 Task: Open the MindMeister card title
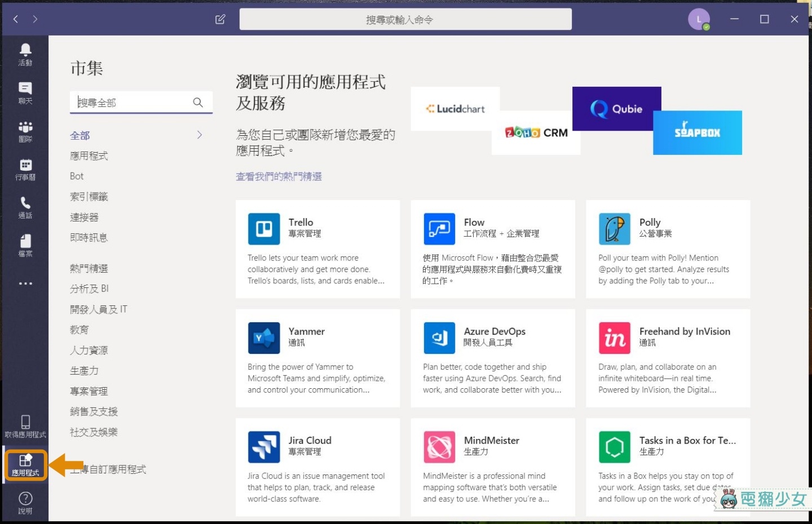492,440
